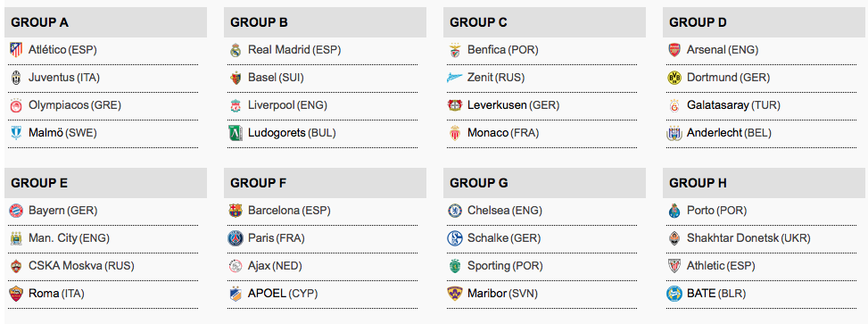The image size is (868, 324).
Task: Click the Zenit logo icon
Action: pyautogui.click(x=454, y=78)
